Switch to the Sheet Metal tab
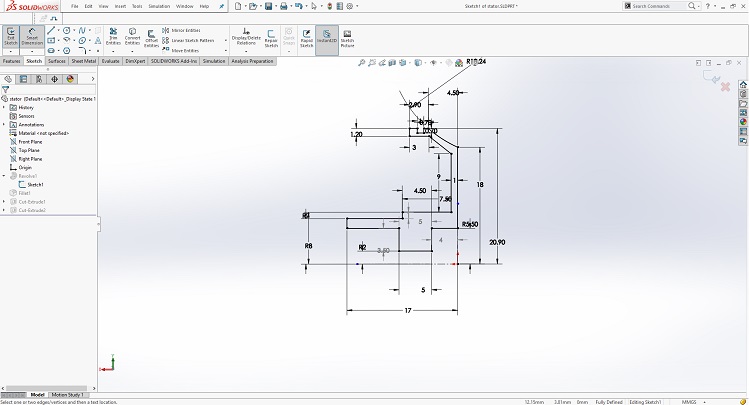The image size is (750, 405). [84, 61]
